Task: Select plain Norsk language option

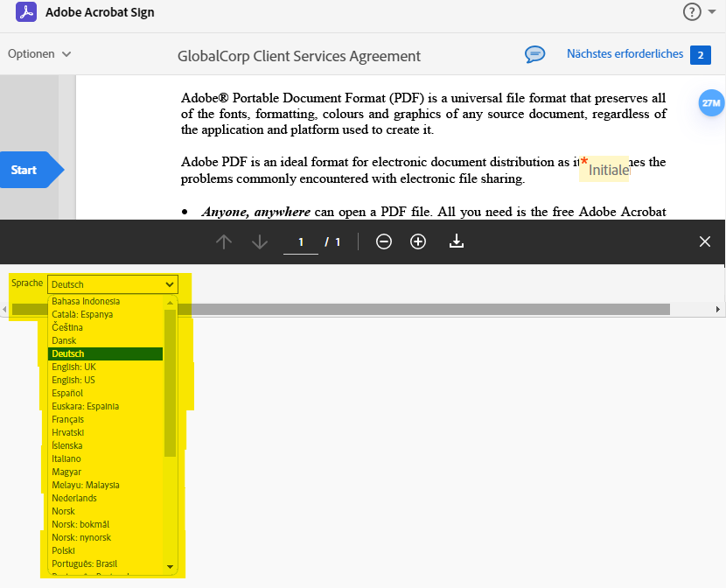Action: (x=106, y=511)
